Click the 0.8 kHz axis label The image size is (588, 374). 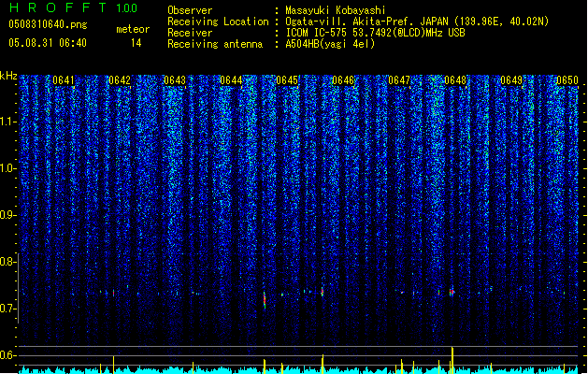7,262
